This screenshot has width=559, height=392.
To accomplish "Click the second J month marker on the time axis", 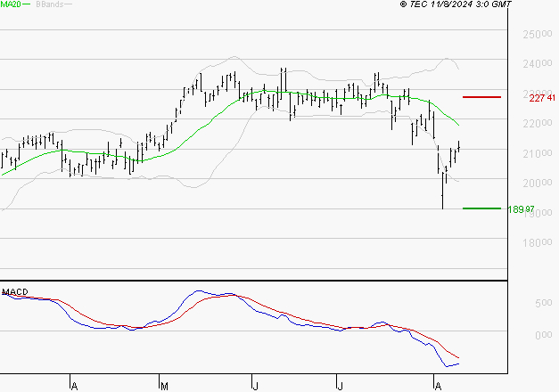I will click(340, 387).
